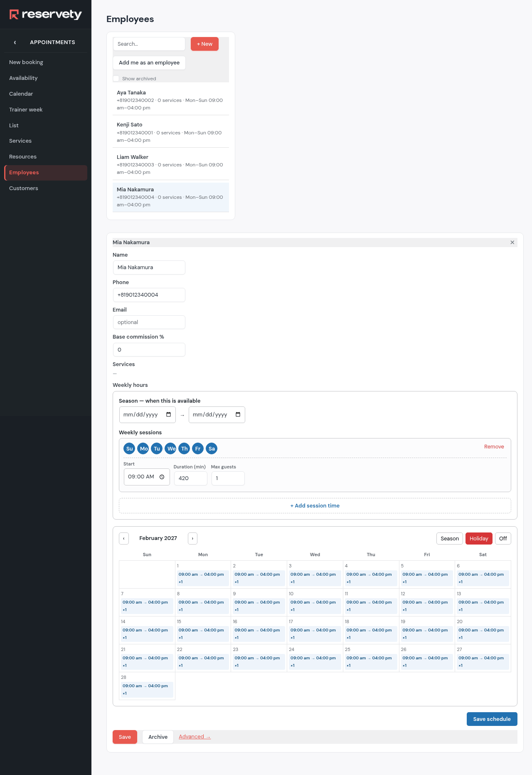Toggle Sunday in weekly sessions
532x775 pixels.
click(x=130, y=448)
